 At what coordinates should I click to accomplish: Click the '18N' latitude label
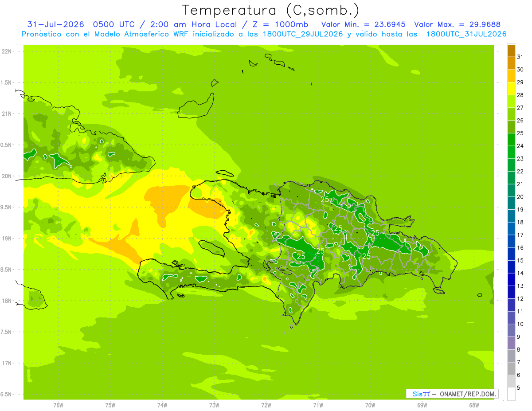pos(7,301)
